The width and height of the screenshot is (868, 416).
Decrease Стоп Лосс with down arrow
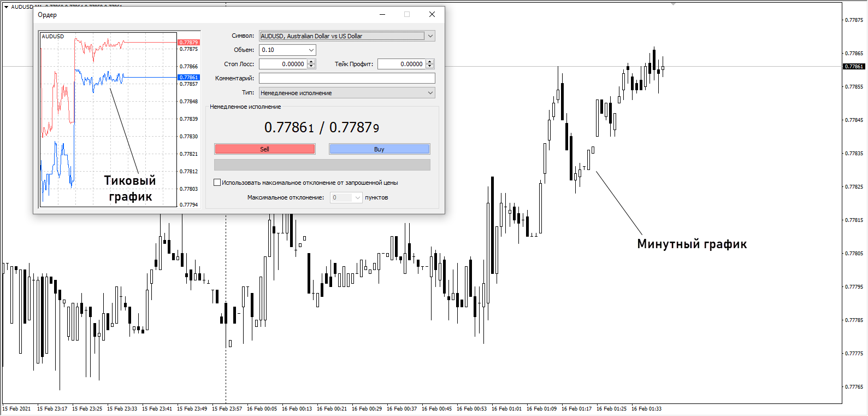[311, 66]
